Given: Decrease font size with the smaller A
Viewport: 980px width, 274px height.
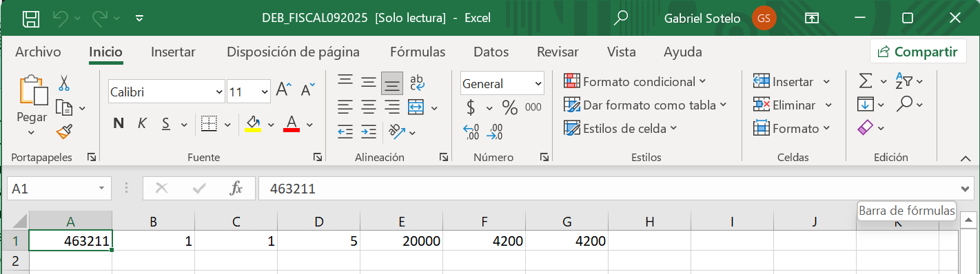Looking at the screenshot, I should 308,89.
